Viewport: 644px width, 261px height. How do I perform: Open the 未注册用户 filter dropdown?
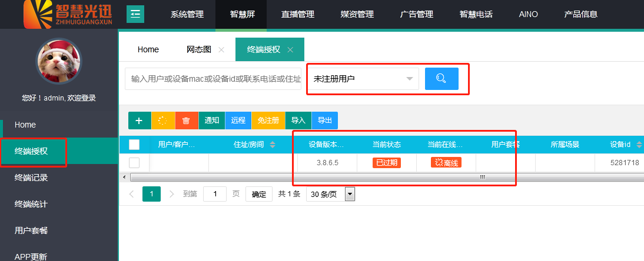click(x=363, y=79)
